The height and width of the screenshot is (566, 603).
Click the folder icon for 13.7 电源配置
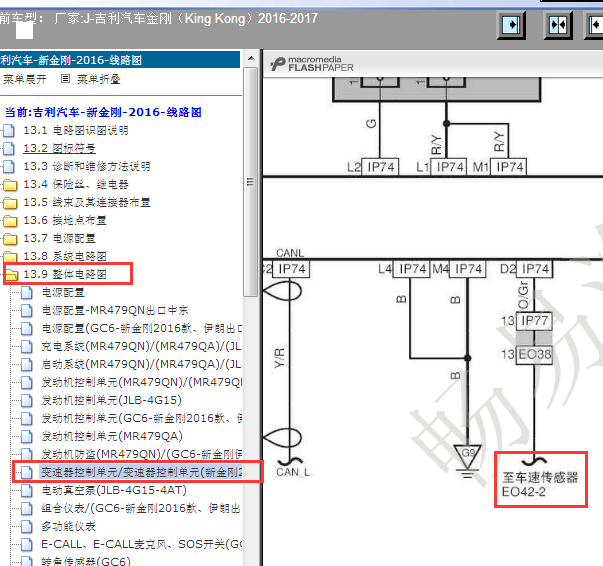pyautogui.click(x=10, y=239)
